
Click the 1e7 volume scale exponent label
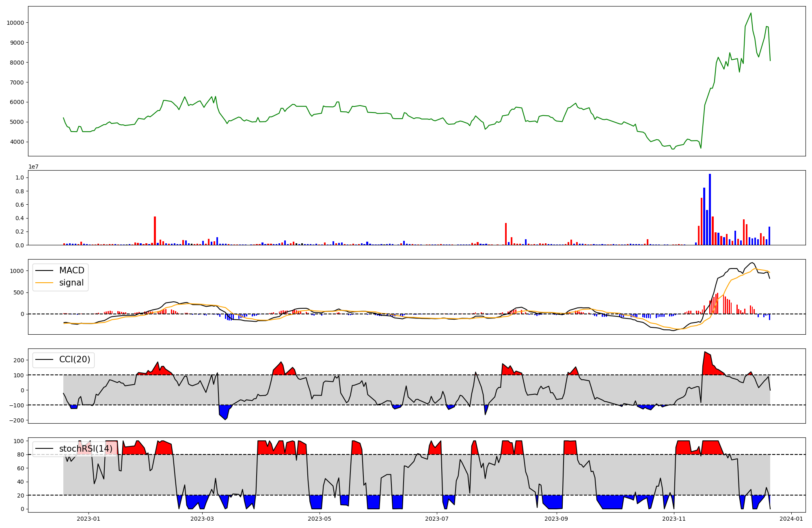click(x=33, y=167)
